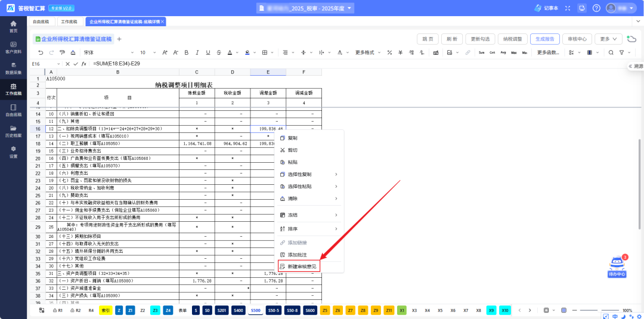This screenshot has width=644, height=319.
Task: Click the 剪切 cut option
Action: click(x=292, y=150)
